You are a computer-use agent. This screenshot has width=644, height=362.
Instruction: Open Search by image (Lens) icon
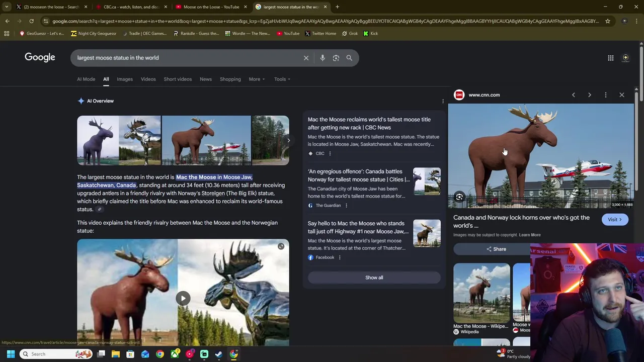(x=336, y=58)
